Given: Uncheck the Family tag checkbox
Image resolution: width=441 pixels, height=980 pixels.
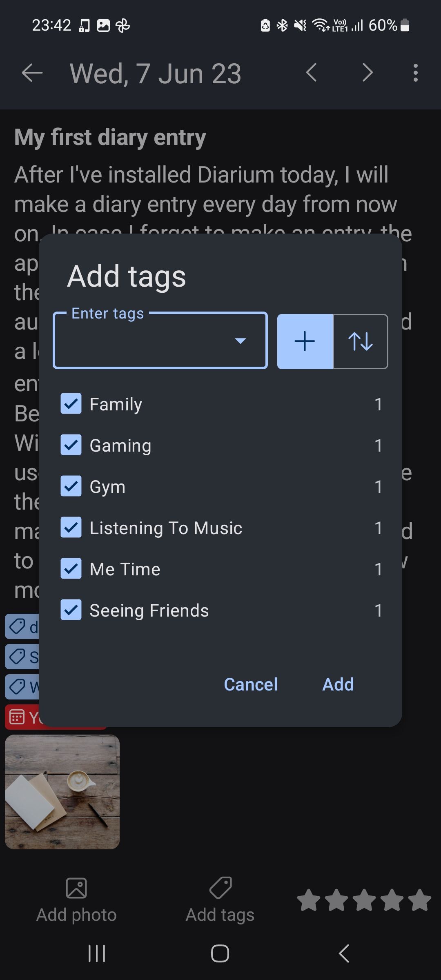Looking at the screenshot, I should [71, 404].
